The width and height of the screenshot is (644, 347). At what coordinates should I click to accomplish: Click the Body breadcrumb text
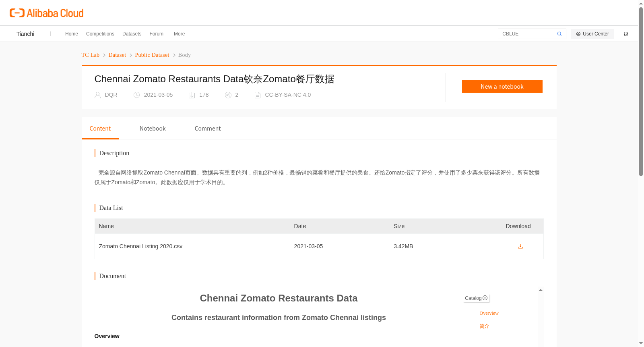pyautogui.click(x=184, y=55)
